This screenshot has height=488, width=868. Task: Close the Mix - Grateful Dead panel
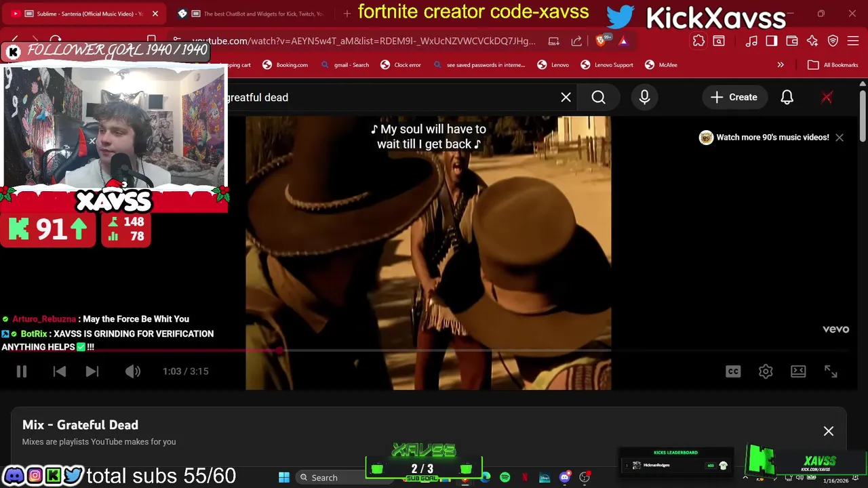[829, 431]
